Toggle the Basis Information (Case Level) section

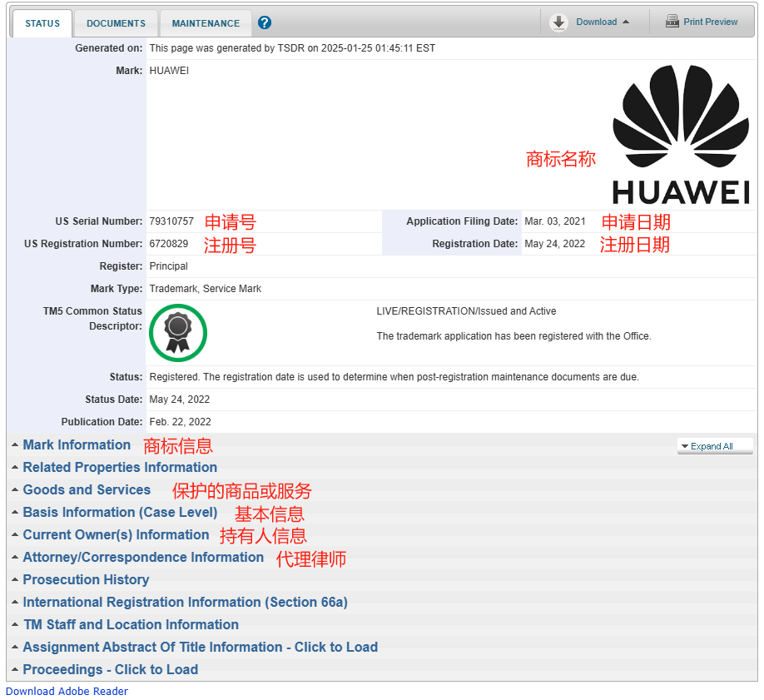point(120,513)
